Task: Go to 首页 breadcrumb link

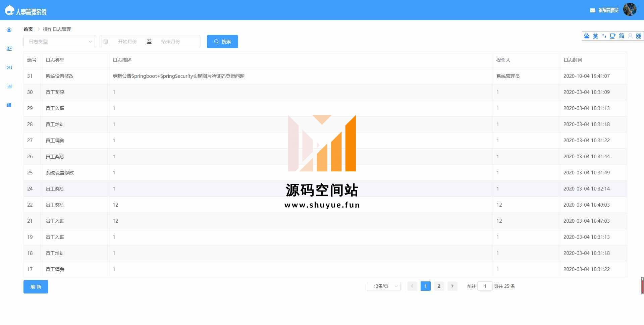Action: (x=28, y=29)
